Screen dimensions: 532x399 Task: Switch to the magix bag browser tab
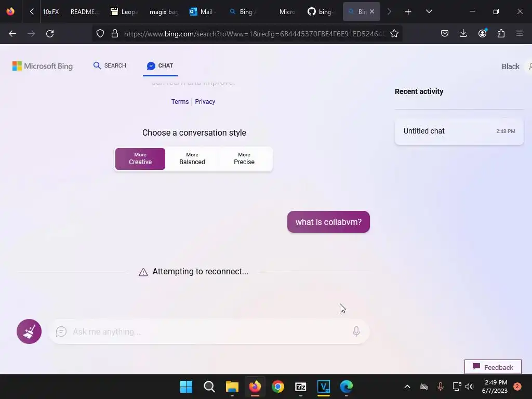[x=164, y=12]
